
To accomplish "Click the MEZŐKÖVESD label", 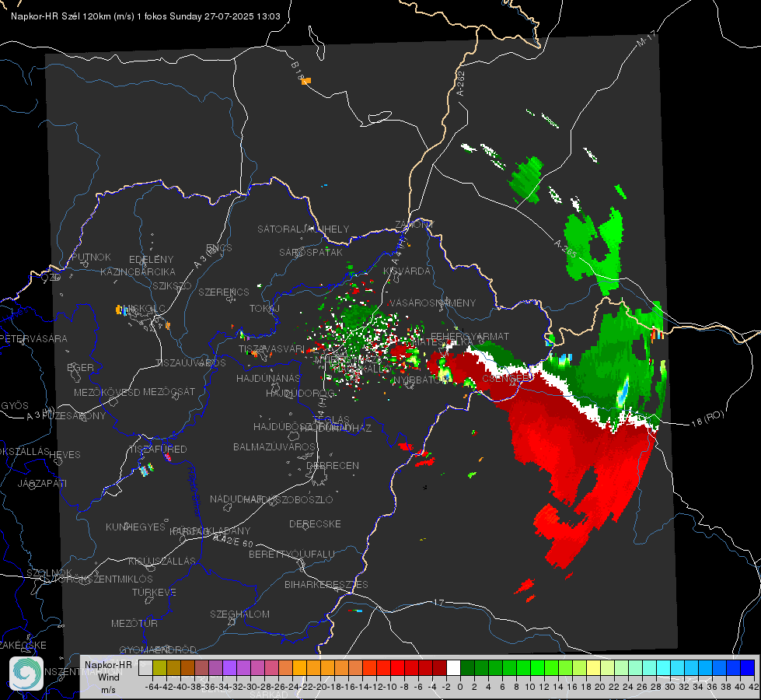I will tap(106, 392).
